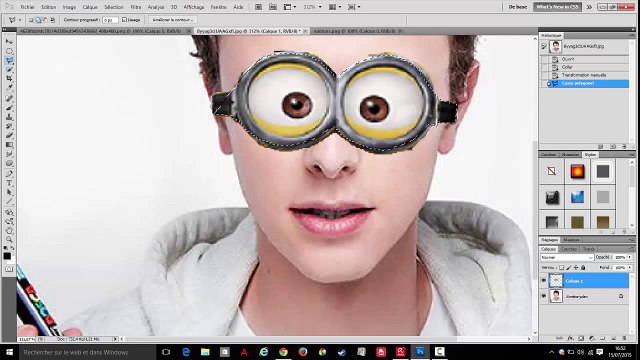Select the Eraser tool
The image size is (640, 360).
[x=9, y=136]
